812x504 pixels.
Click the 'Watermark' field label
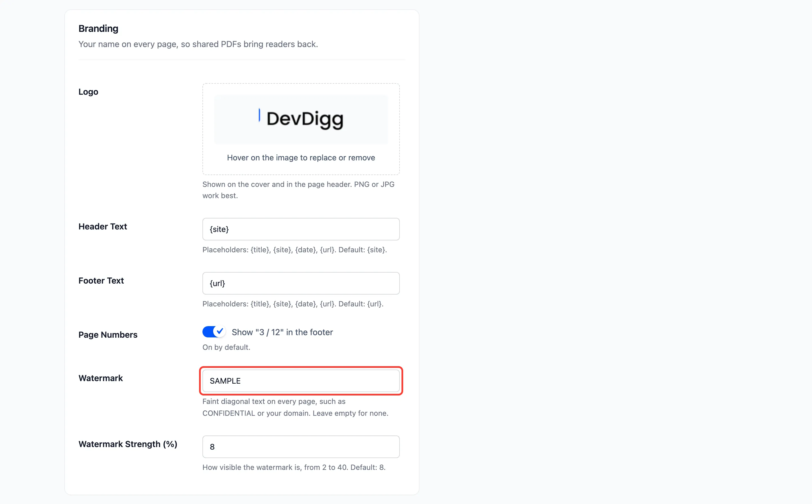point(101,378)
